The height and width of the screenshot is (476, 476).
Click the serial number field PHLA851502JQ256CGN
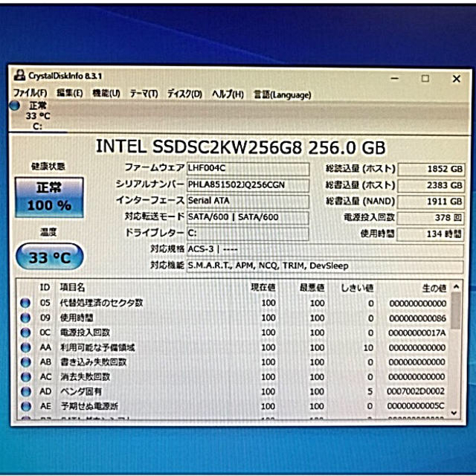(x=248, y=185)
